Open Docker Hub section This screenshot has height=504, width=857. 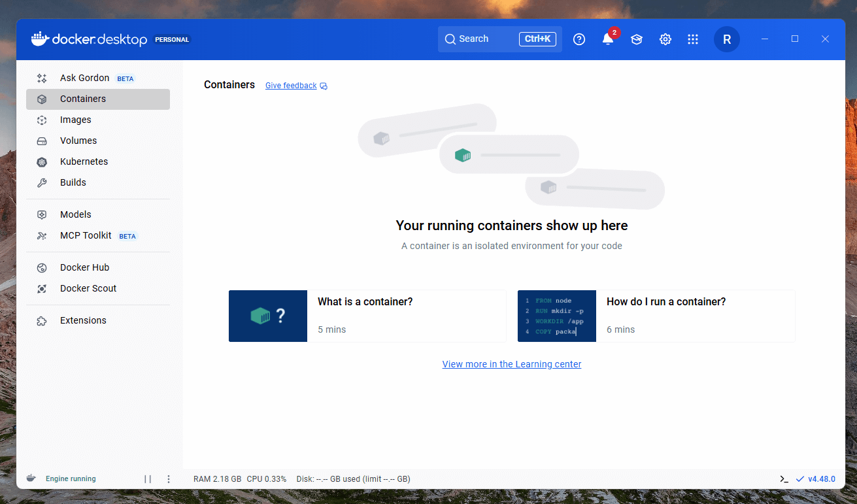[x=98, y=267]
